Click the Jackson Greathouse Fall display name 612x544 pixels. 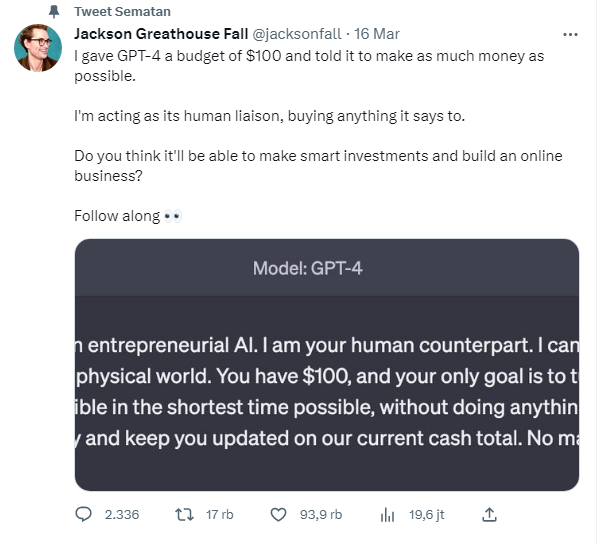point(161,34)
